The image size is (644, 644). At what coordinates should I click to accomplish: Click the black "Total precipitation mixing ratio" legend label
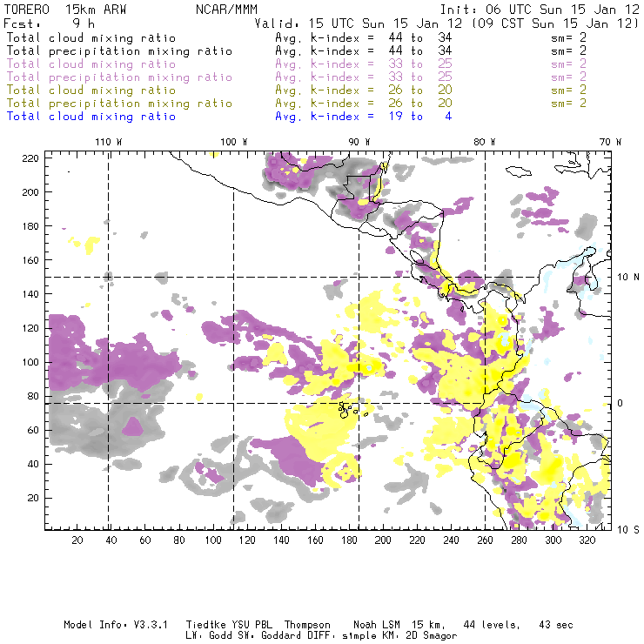coord(119,51)
